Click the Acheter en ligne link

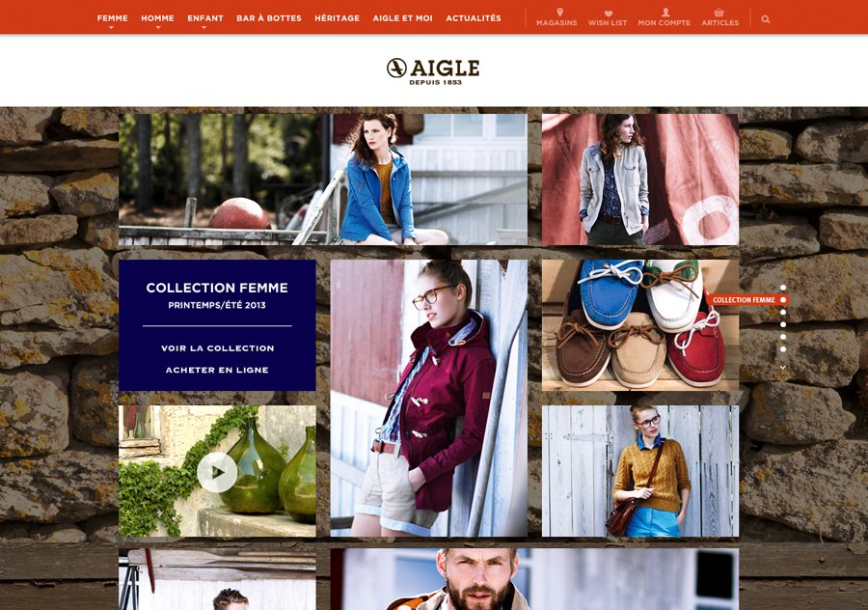(x=217, y=370)
